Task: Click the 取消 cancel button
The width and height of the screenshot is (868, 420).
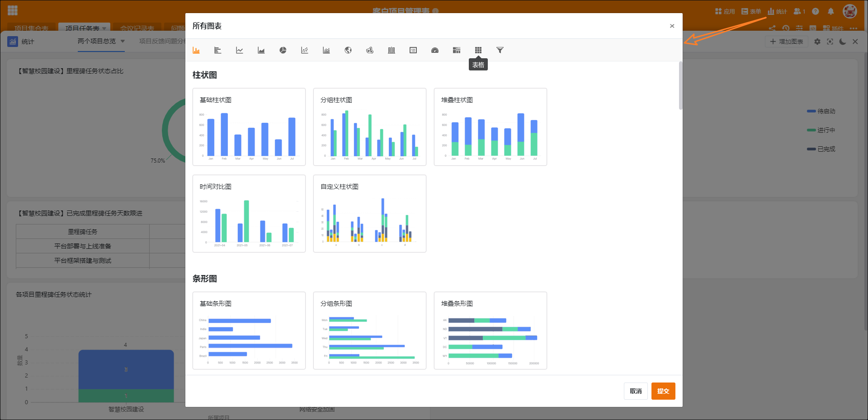Action: tap(636, 391)
